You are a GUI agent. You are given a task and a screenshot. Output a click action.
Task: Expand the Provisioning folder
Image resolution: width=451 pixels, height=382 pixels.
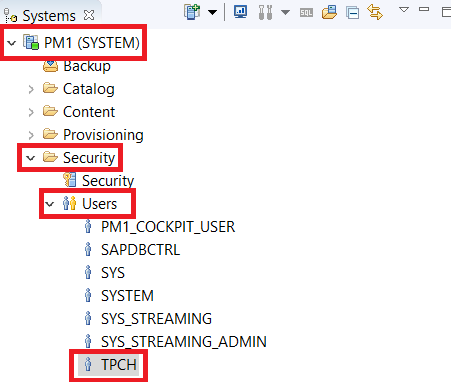point(31,135)
